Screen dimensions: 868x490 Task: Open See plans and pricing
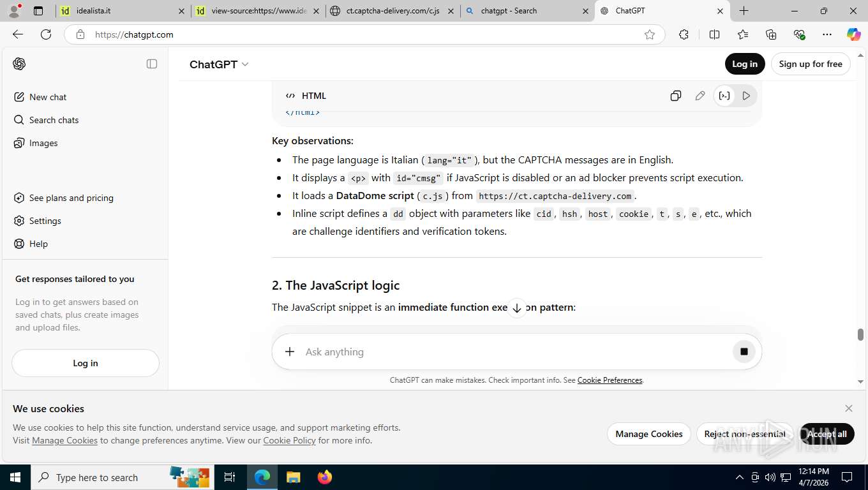click(x=71, y=198)
